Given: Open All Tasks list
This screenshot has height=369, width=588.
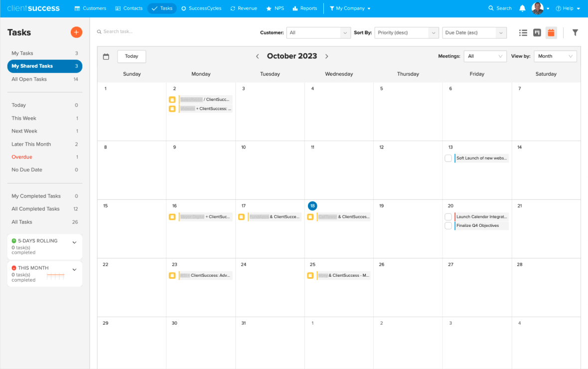Looking at the screenshot, I should click(x=45, y=222).
